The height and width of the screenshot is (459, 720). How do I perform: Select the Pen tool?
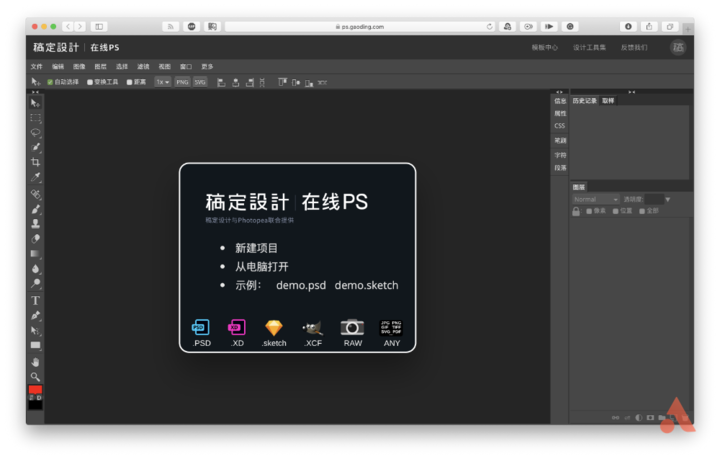coord(35,316)
